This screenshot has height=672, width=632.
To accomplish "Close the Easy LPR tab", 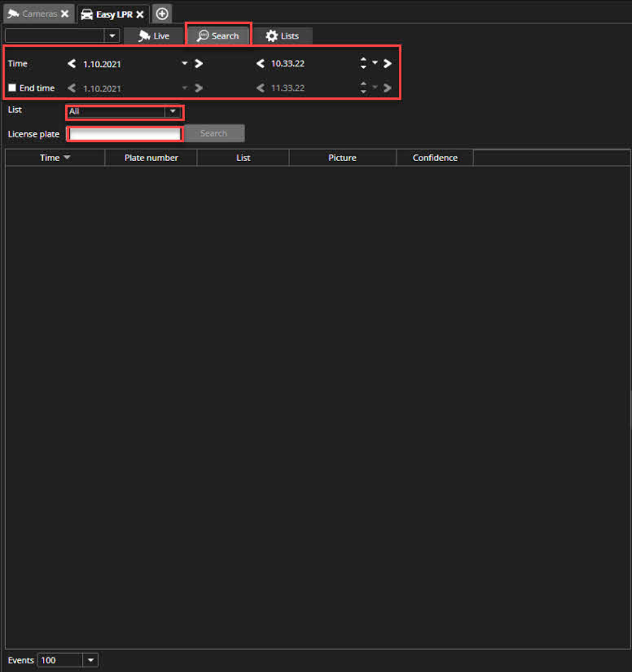I will (x=139, y=14).
